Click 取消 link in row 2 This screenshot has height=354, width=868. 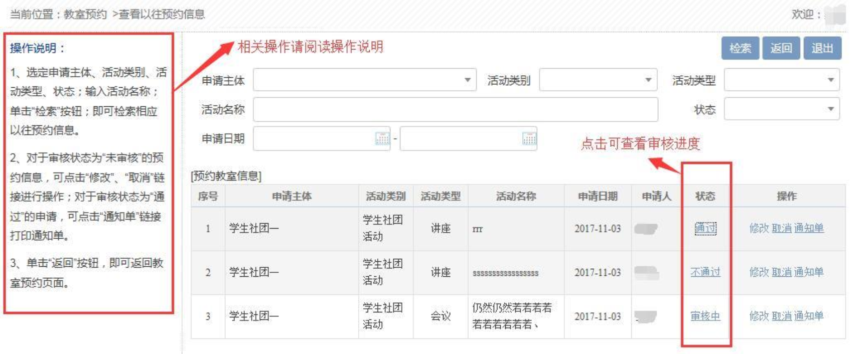coord(781,272)
